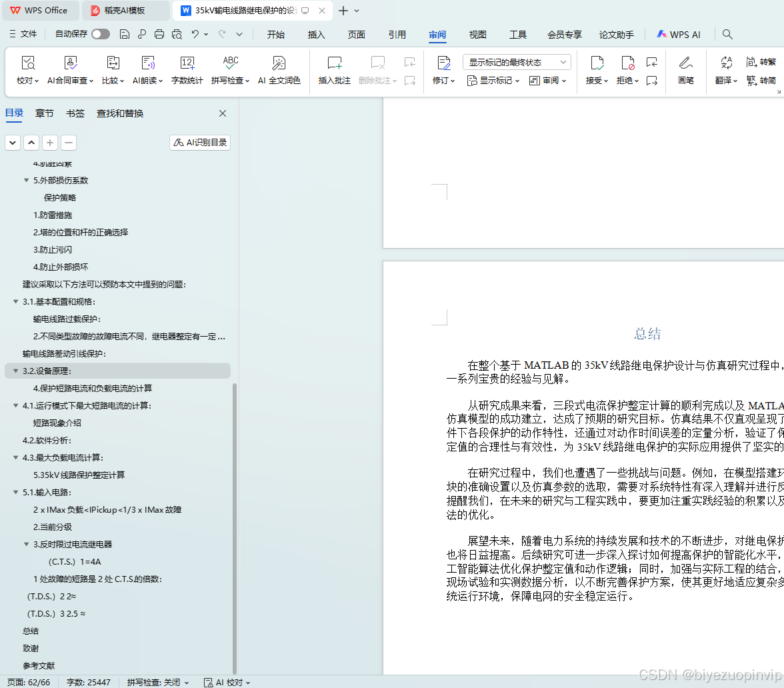Open AI 校对 in status bar
This screenshot has height=688, width=784.
227,682
